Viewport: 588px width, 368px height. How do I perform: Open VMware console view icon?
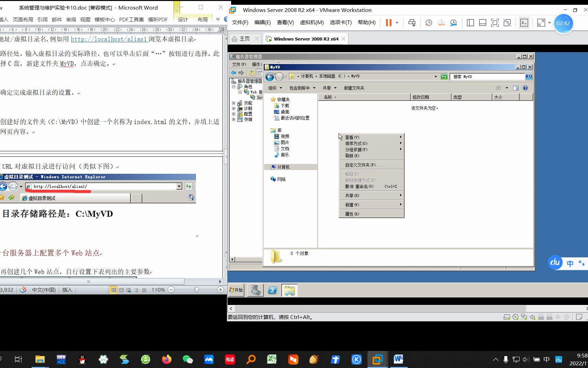coord(524,22)
